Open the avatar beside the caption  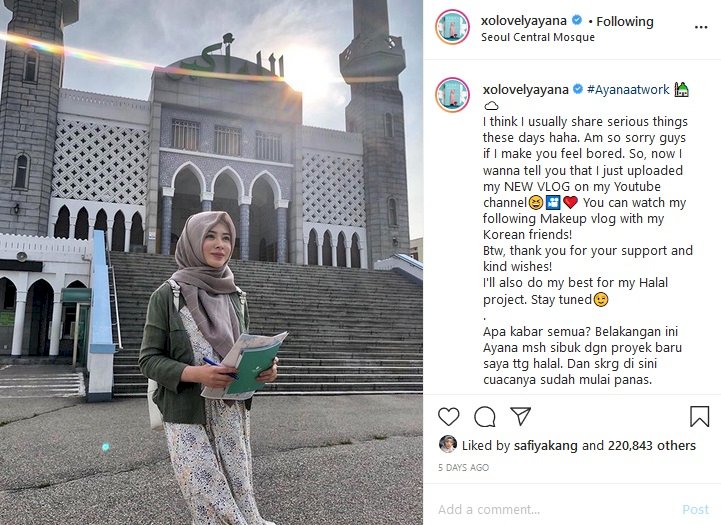[452, 95]
